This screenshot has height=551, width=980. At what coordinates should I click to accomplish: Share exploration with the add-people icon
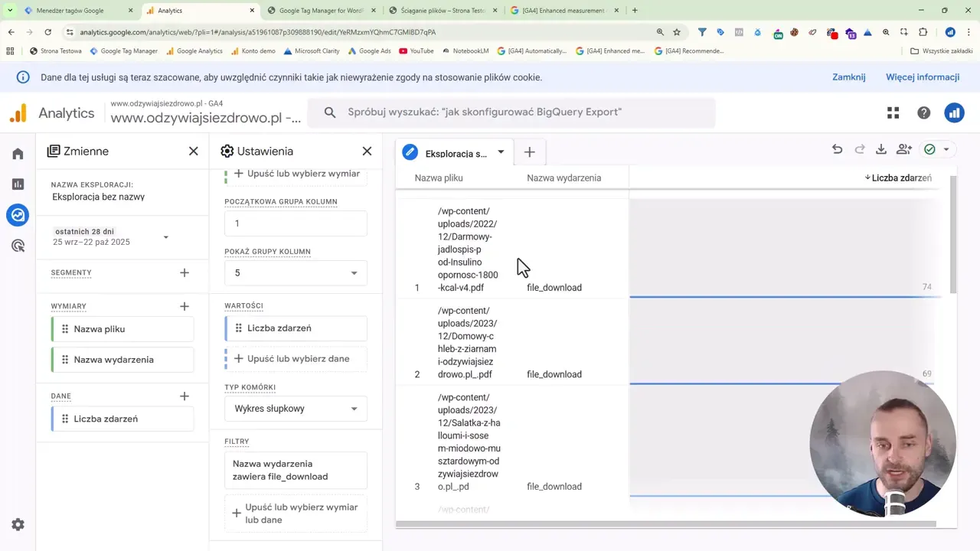coord(904,150)
